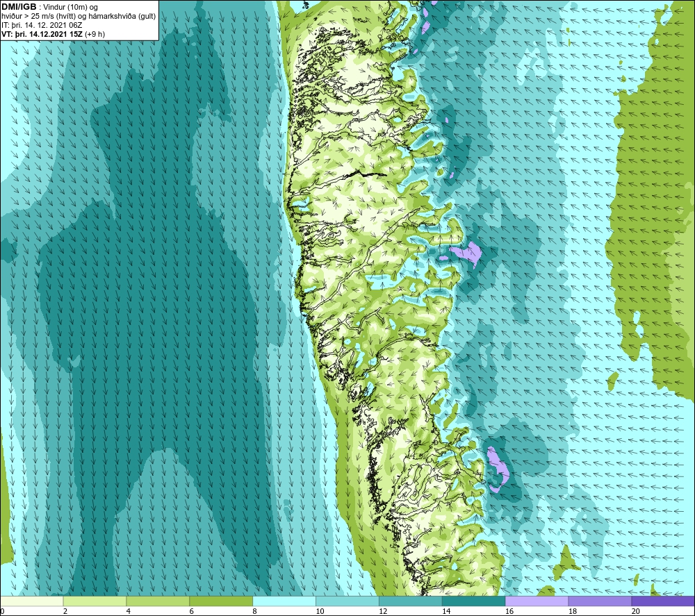The height and width of the screenshot is (616, 695).
Task: Click the legend value '14'
Action: [x=446, y=611]
